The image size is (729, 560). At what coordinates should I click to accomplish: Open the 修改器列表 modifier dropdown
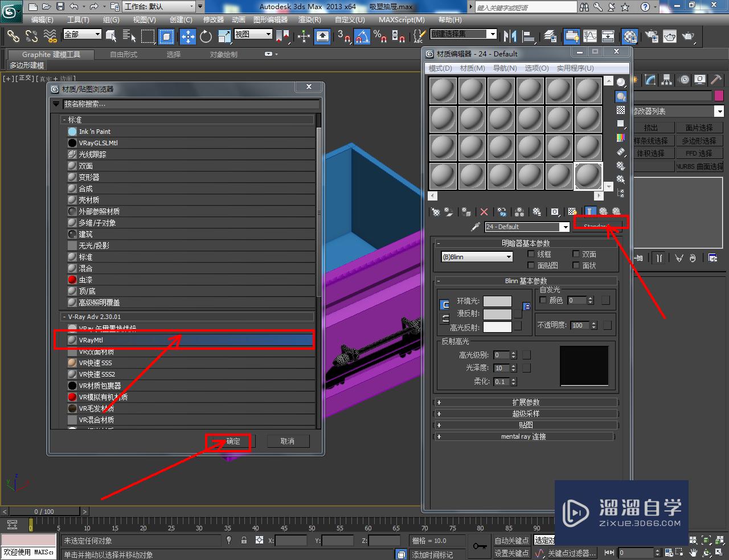coord(678,112)
